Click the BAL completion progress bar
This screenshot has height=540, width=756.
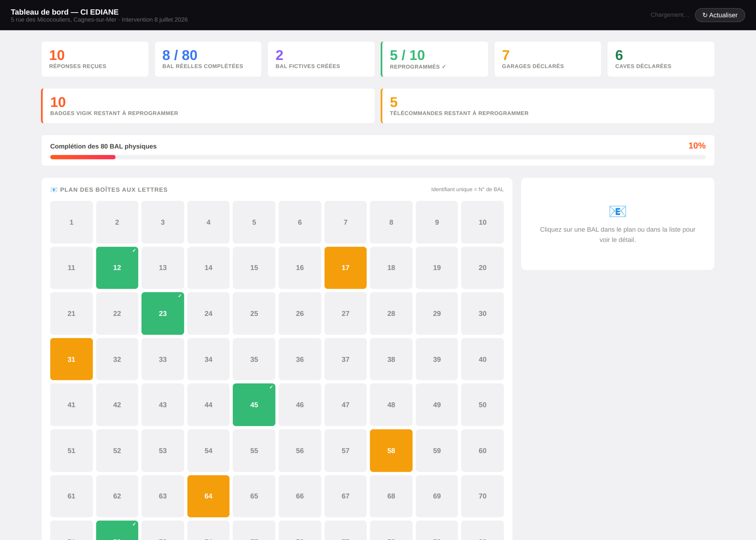(x=378, y=157)
